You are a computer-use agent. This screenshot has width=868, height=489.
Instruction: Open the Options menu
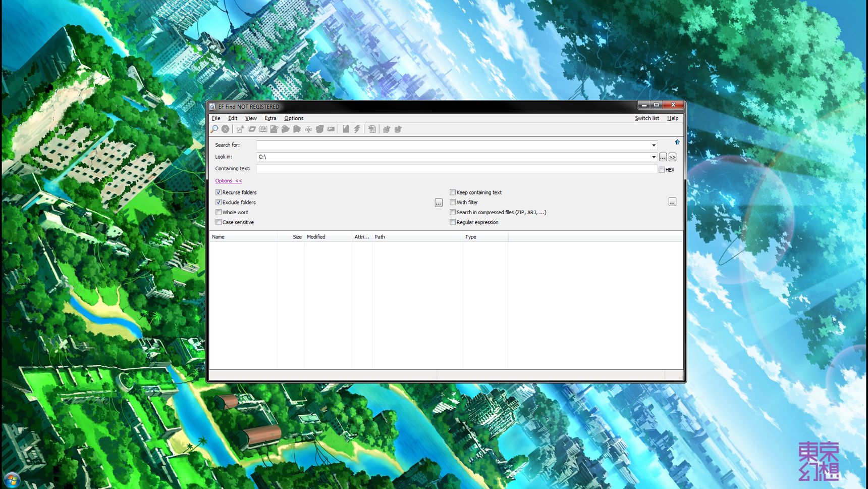(294, 118)
